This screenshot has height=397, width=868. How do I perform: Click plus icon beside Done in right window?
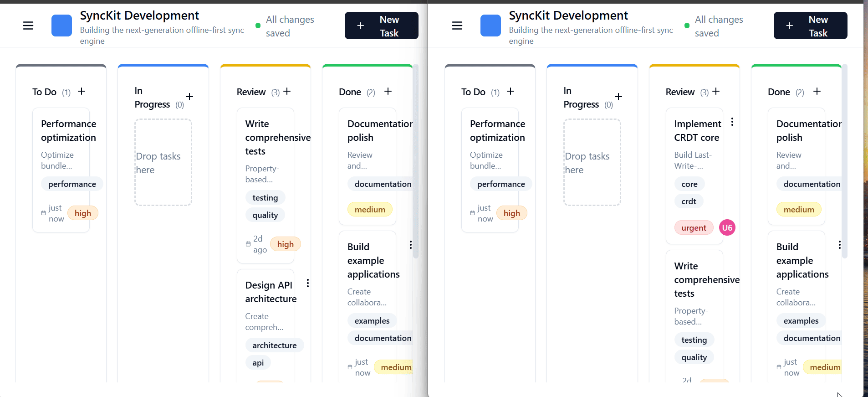tap(817, 92)
